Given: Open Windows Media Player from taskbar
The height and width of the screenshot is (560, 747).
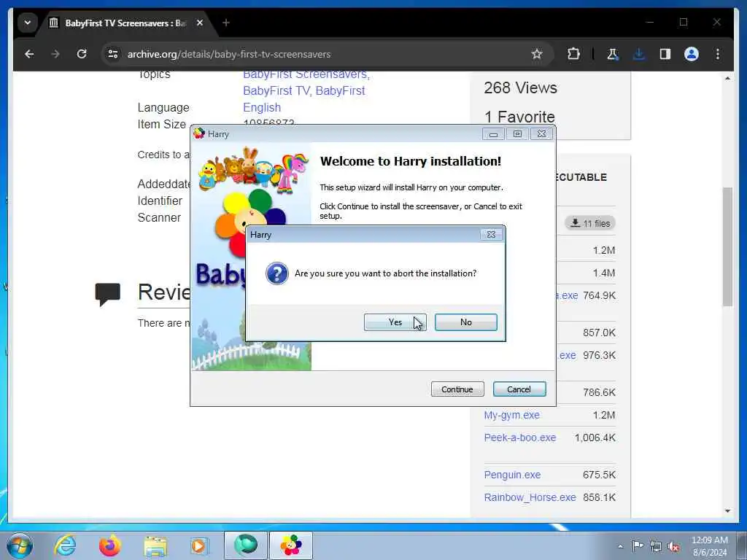Looking at the screenshot, I should pos(198,545).
